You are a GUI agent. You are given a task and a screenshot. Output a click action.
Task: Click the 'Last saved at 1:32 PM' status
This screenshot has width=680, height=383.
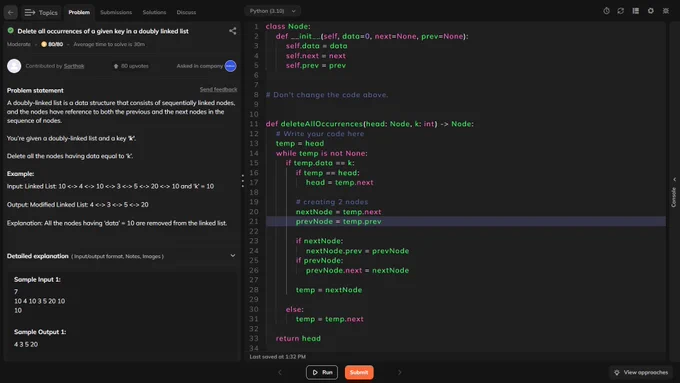(x=278, y=357)
